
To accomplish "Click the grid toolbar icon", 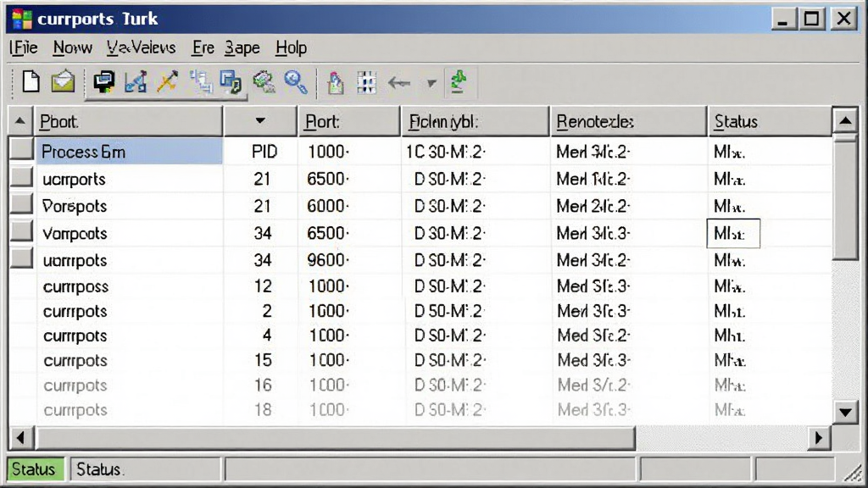I will coord(366,83).
